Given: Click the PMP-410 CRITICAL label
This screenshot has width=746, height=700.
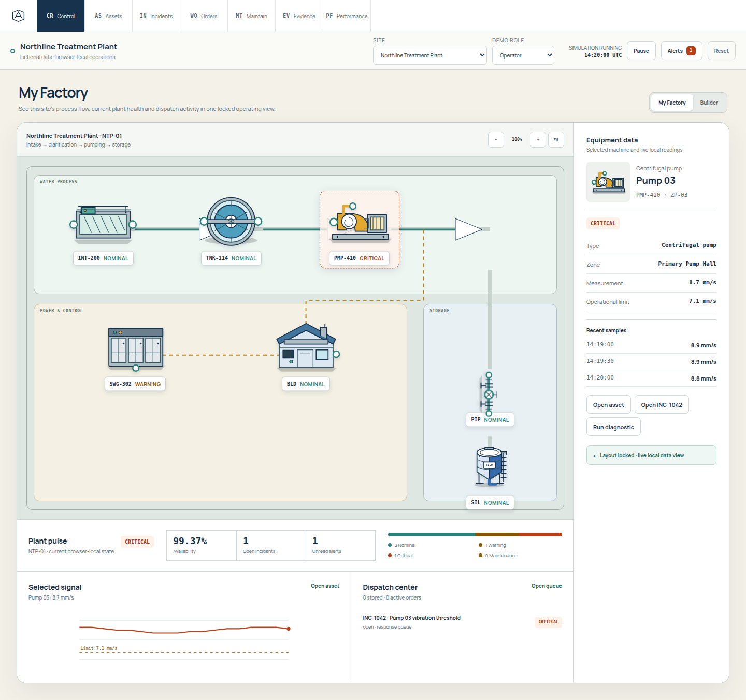Looking at the screenshot, I should point(359,258).
